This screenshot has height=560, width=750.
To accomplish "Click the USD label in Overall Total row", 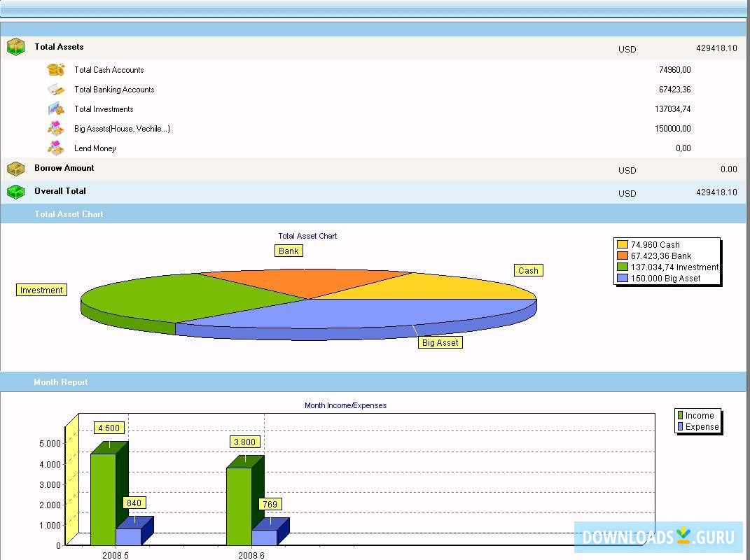I will tap(627, 194).
